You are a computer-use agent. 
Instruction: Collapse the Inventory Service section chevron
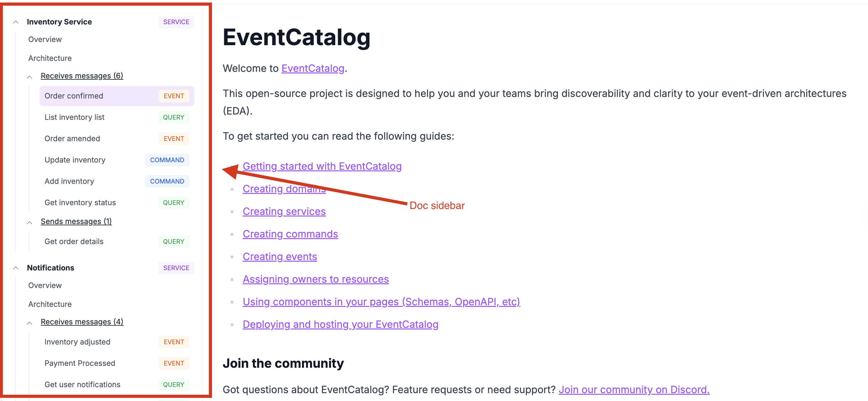coord(15,22)
